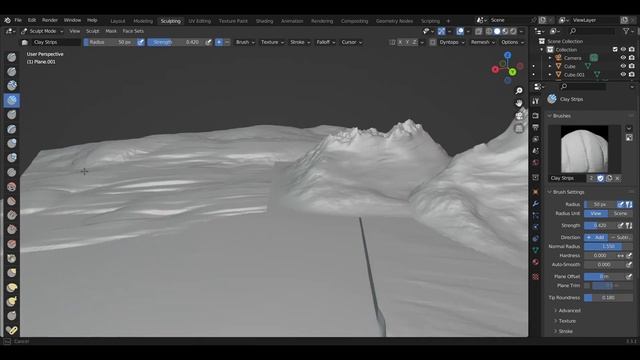640x360 pixels.
Task: Expand the Cube.001 tree item
Action: coord(550,75)
